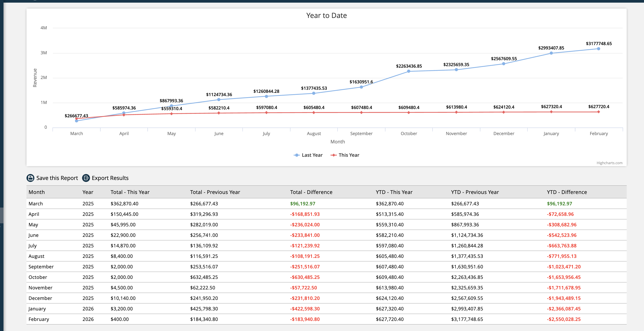644x331 pixels.
Task: Sort by YTD - Previous Year header
Action: (x=475, y=192)
